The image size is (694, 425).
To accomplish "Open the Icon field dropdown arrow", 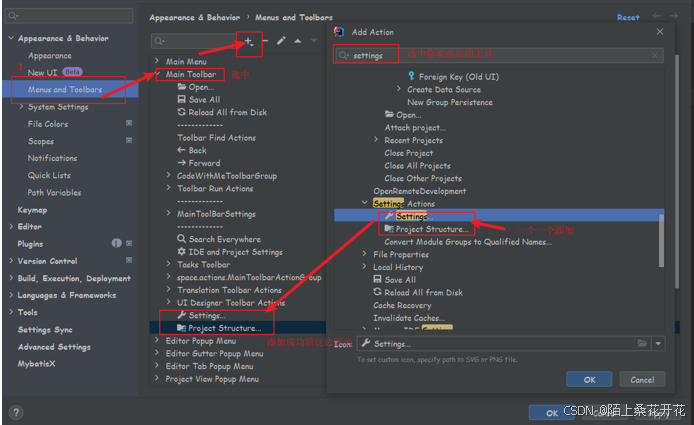I will click(658, 344).
